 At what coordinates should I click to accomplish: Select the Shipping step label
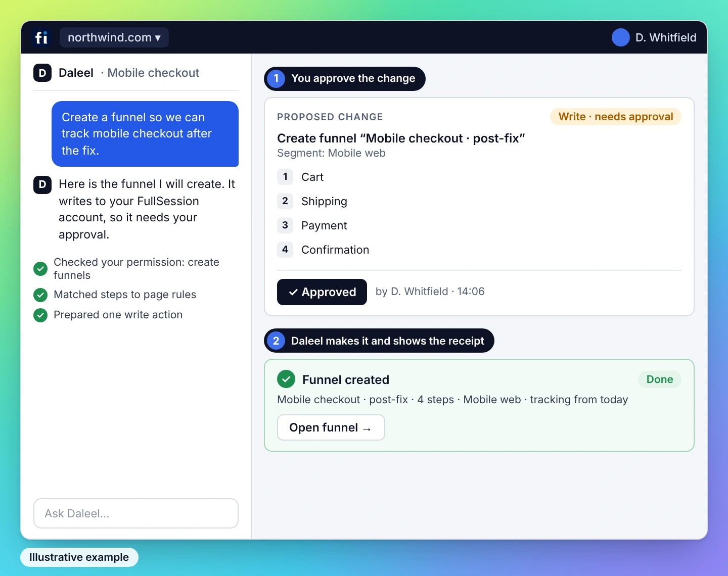point(324,201)
